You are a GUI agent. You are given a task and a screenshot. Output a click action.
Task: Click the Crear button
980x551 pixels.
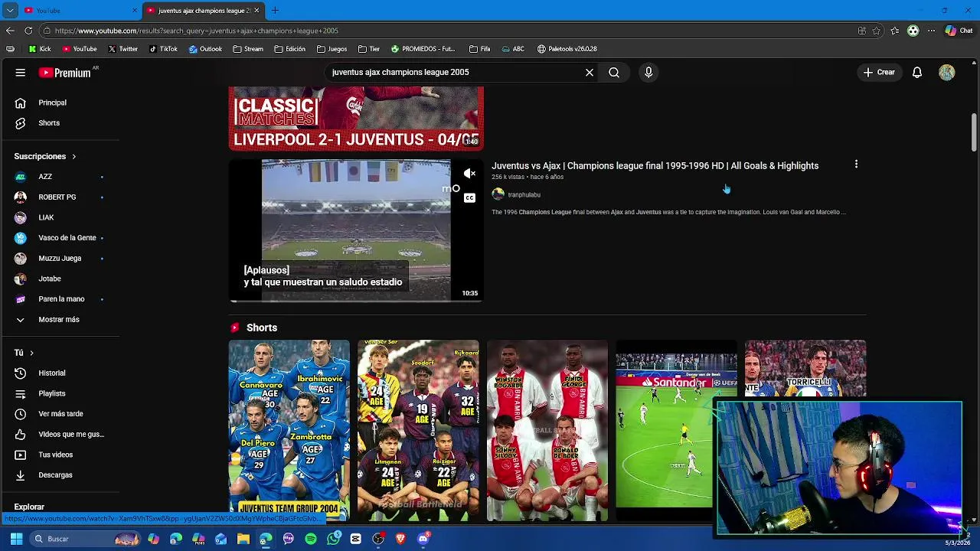coord(879,73)
